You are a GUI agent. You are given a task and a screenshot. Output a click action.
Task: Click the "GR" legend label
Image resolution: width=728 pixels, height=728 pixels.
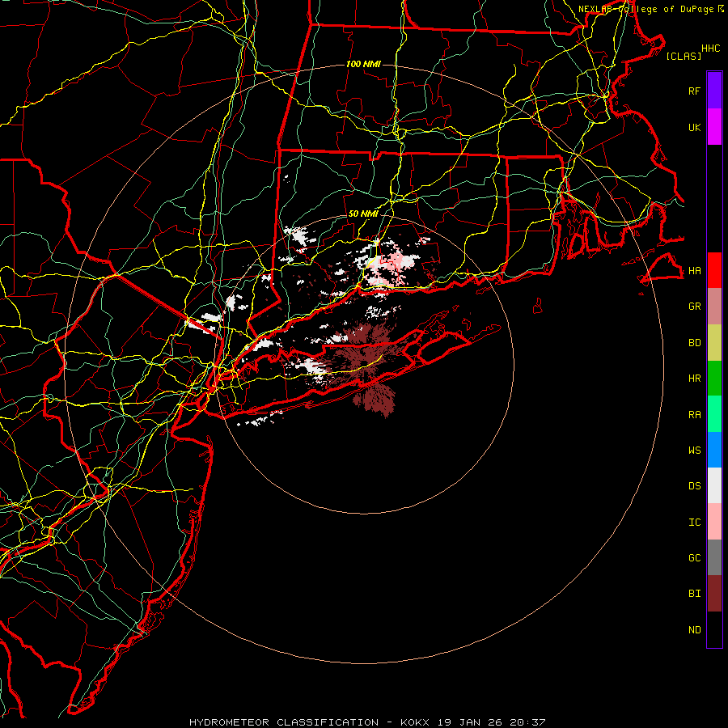pyautogui.click(x=694, y=307)
